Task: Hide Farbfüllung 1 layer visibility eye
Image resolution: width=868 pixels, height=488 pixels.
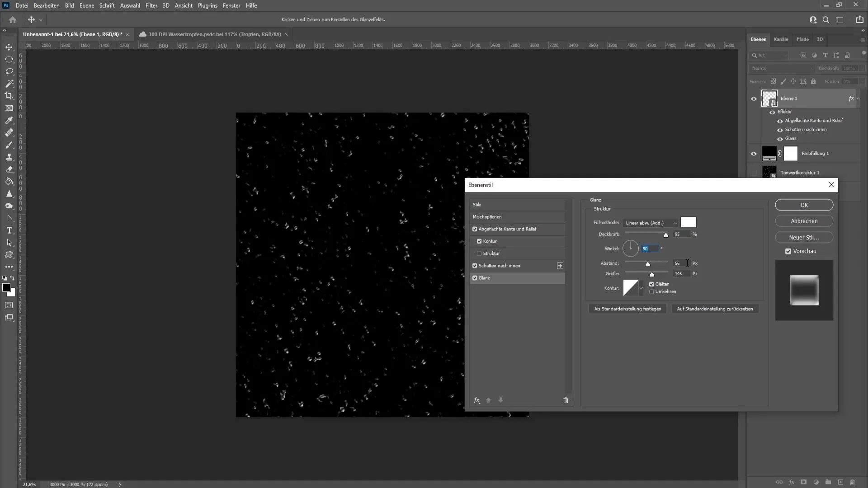Action: pos(754,154)
